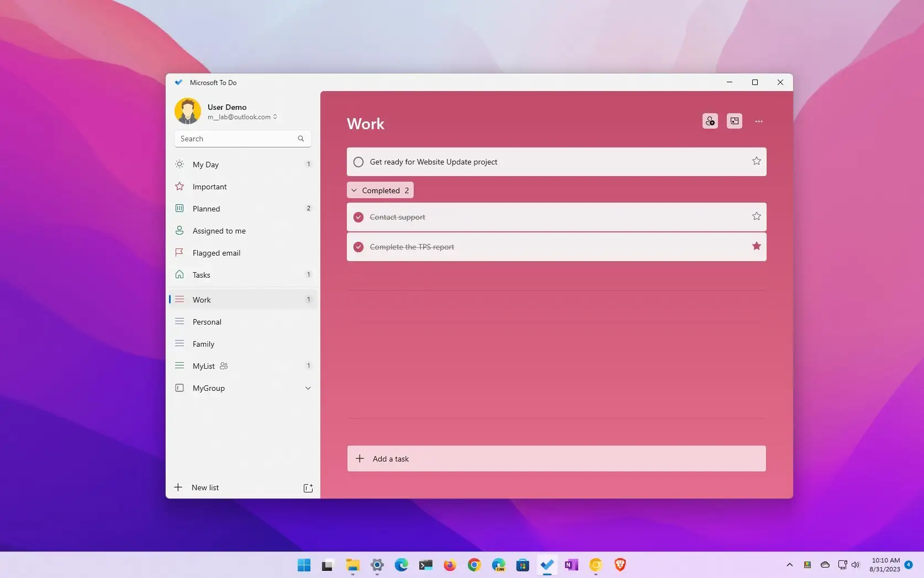The image size is (924, 578).
Task: Expand the MyGroup list group
Action: pos(308,388)
